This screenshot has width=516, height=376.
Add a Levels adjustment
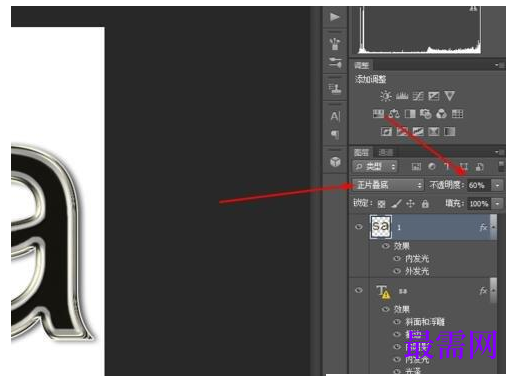click(402, 96)
